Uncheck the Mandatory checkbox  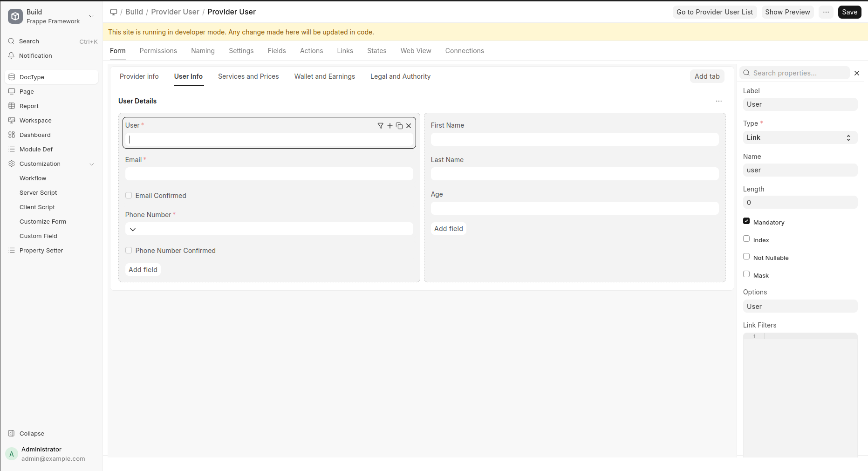[x=746, y=221]
